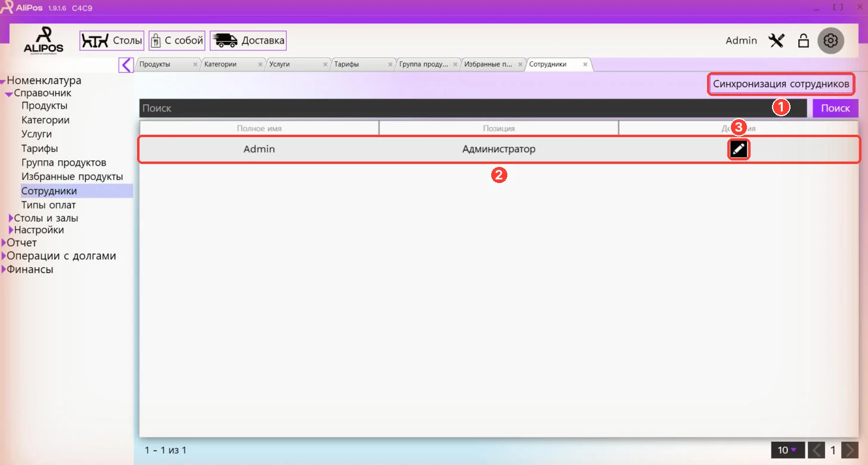This screenshot has width=868, height=465.
Task: Open the Столы mode
Action: pyautogui.click(x=112, y=41)
